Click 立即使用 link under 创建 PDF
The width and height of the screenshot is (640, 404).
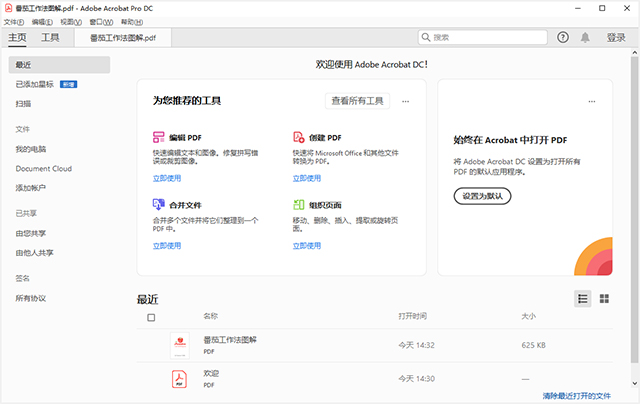pos(307,178)
